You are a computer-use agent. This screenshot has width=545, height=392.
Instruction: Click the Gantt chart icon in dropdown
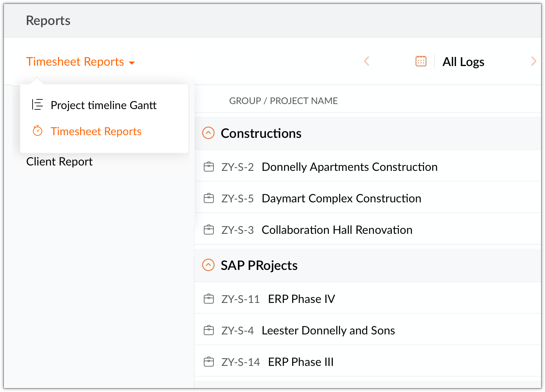click(x=37, y=104)
